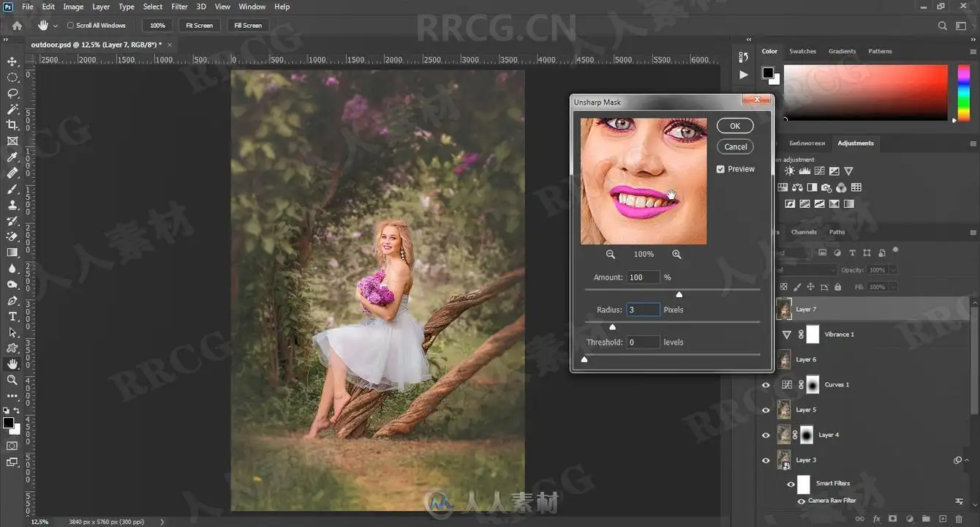
Task: Select the Move tool
Action: pyautogui.click(x=12, y=61)
